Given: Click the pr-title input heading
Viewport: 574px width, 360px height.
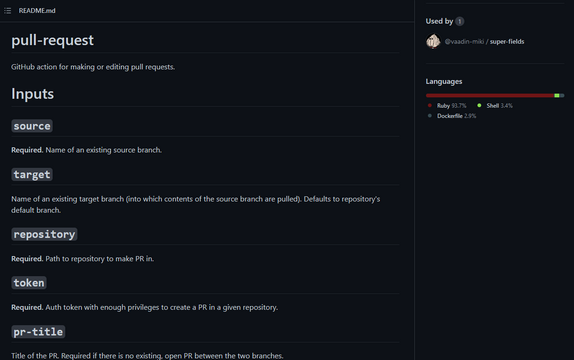Looking at the screenshot, I should tap(38, 332).
